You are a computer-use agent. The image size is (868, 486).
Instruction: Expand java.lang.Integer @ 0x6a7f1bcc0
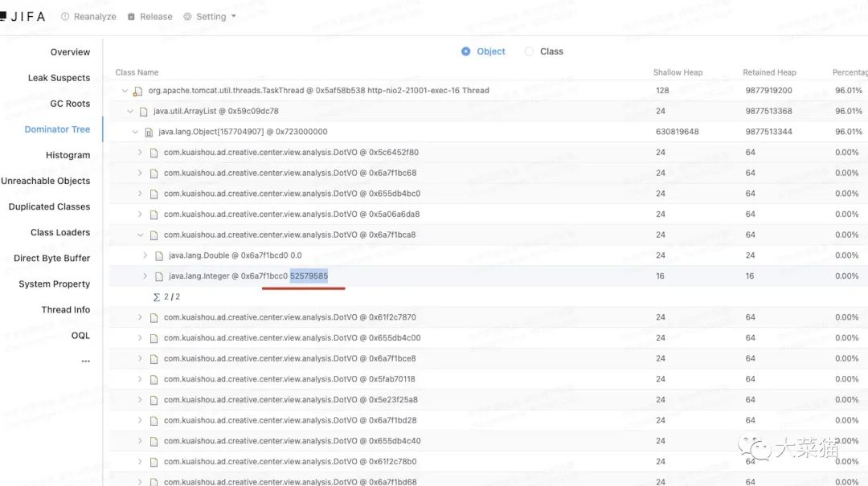(145, 276)
